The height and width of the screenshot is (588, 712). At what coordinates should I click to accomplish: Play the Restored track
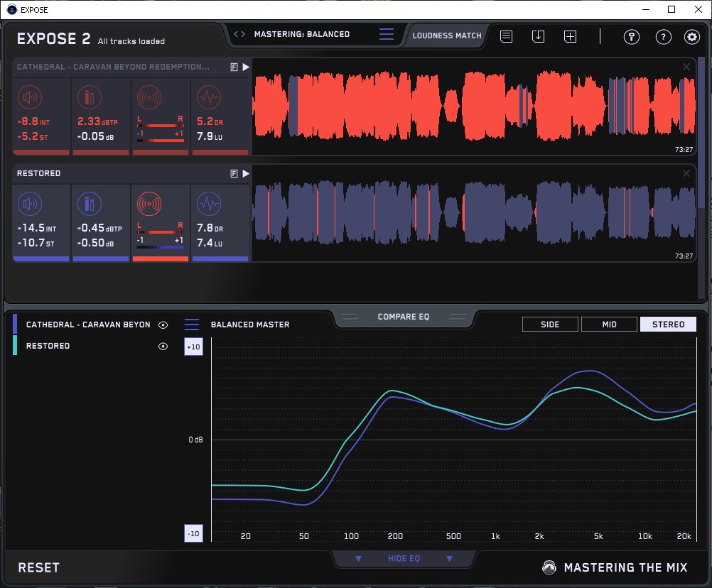(x=246, y=173)
